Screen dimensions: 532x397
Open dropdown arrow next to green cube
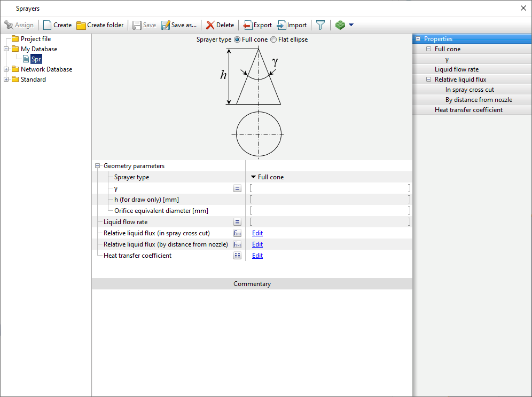(351, 25)
